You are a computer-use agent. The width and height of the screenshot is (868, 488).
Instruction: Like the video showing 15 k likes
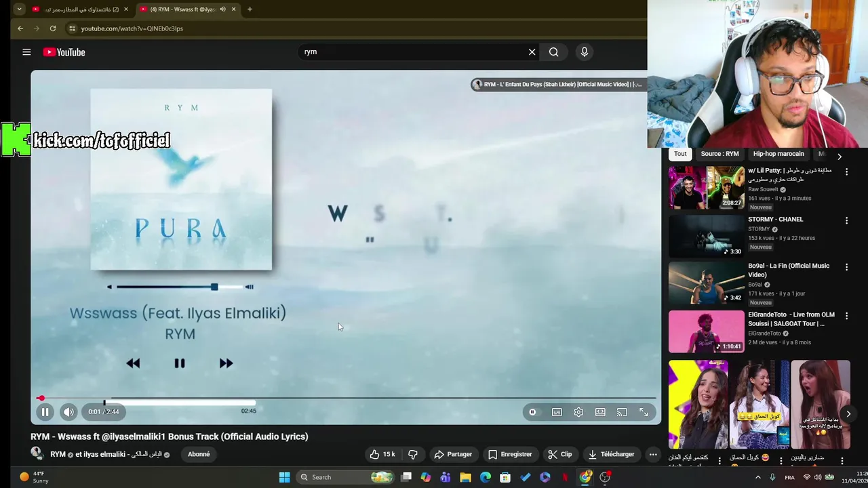click(x=382, y=454)
